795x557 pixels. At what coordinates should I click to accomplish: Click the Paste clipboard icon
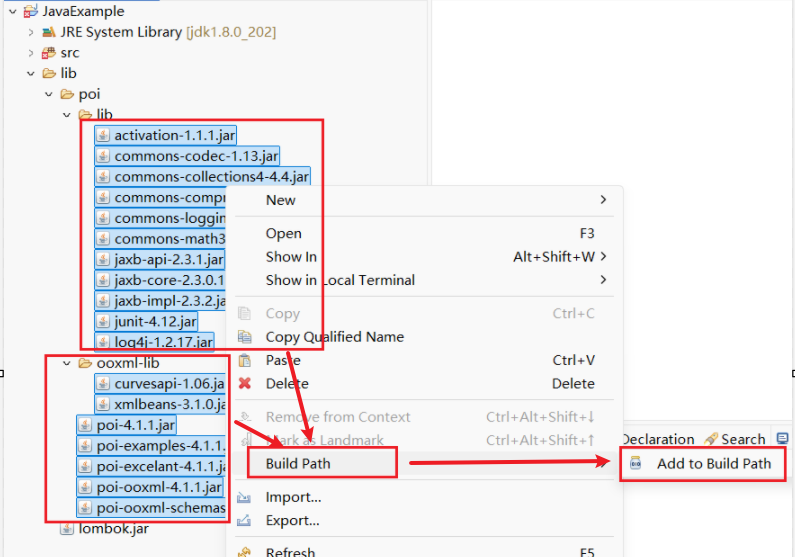click(244, 360)
